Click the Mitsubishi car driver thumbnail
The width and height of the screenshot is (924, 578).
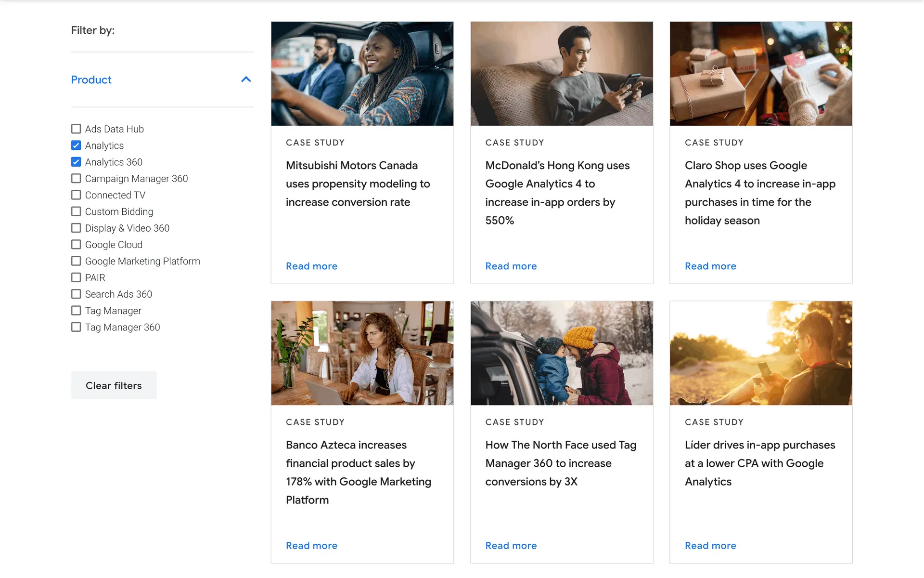point(362,74)
